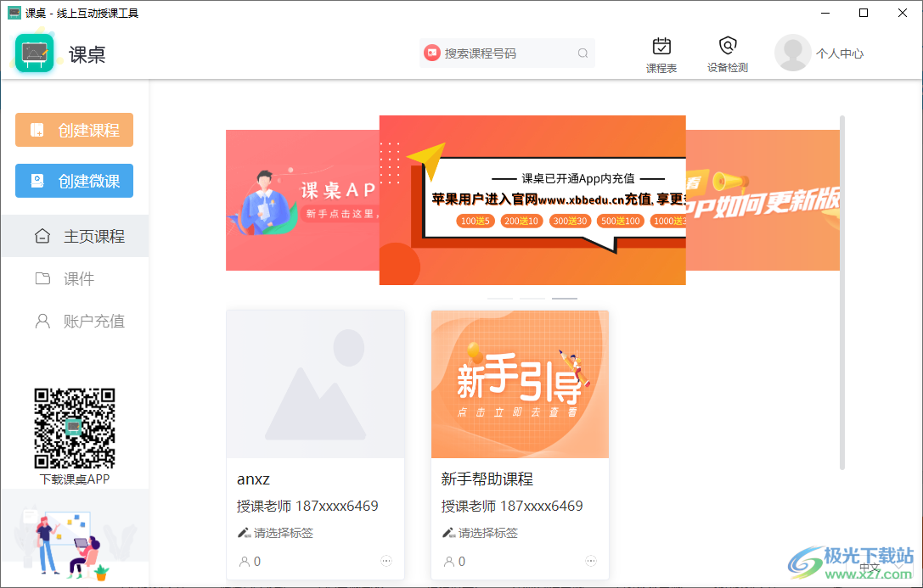Click the red icon in the search box
This screenshot has width=923, height=588.
(432, 53)
